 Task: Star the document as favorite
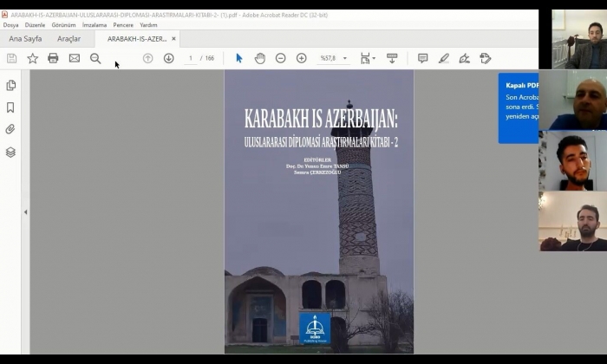pos(33,58)
